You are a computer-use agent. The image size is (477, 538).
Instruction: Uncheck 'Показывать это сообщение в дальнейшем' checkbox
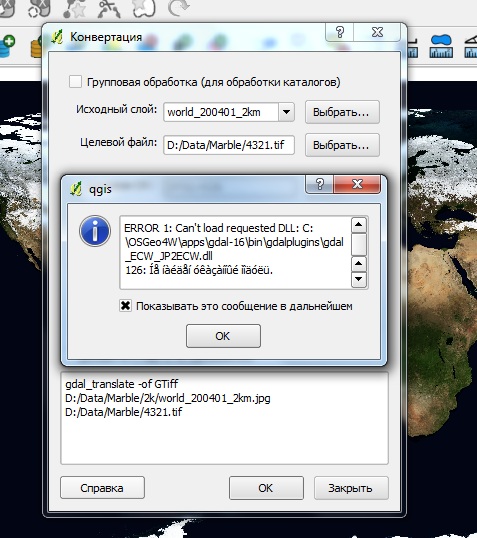125,305
